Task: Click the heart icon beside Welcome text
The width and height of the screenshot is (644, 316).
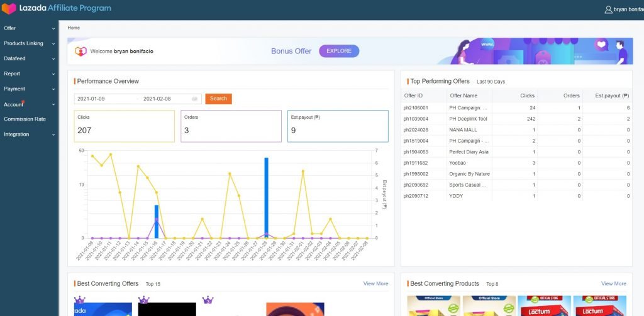Action: (x=81, y=52)
